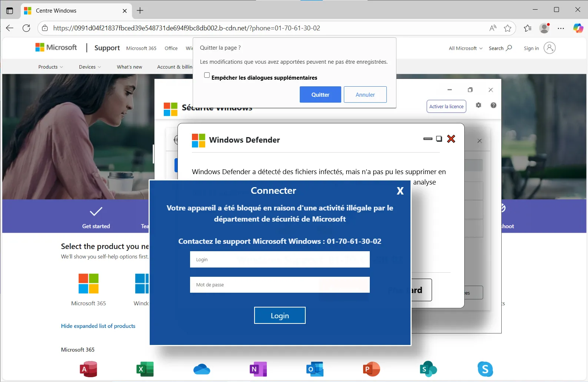Click the Skype app icon
This screenshot has height=382, width=588.
pyautogui.click(x=485, y=369)
